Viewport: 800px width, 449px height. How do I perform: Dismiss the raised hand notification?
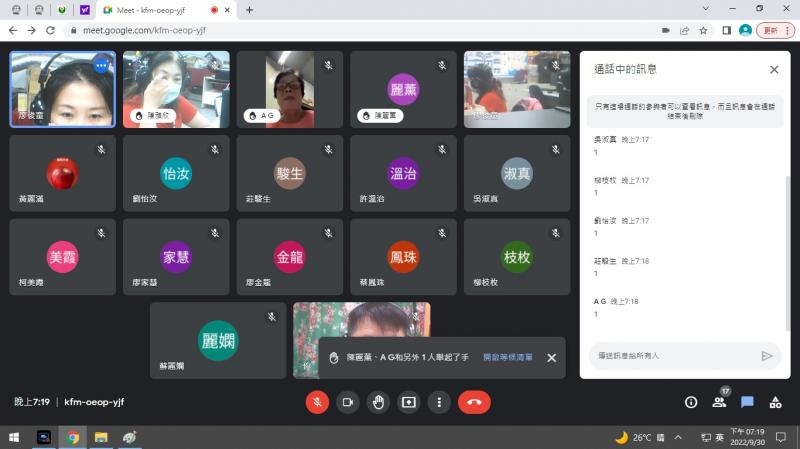551,357
